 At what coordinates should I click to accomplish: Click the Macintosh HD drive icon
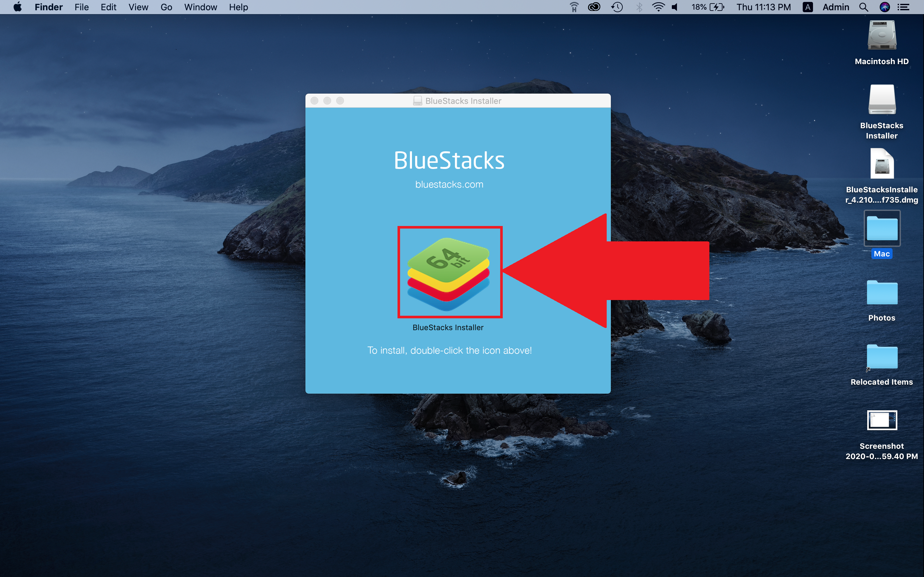882,38
